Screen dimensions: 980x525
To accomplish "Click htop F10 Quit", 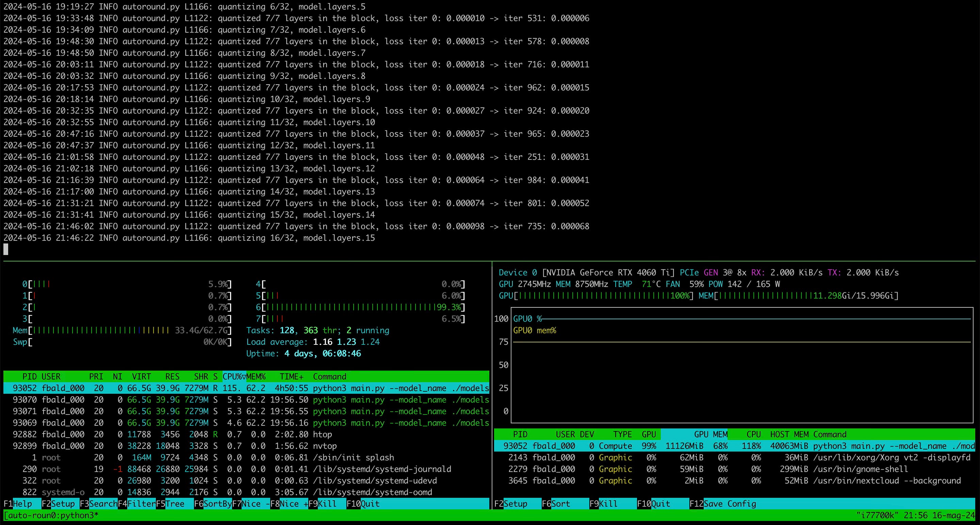I will 363,504.
